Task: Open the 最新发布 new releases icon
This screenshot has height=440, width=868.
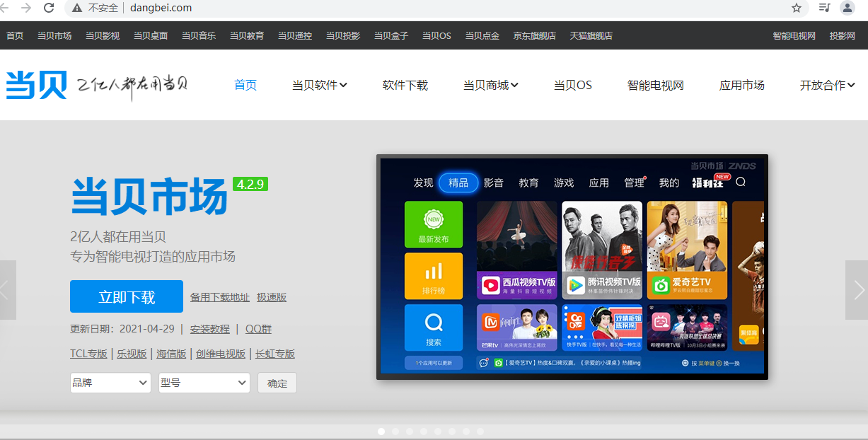Action: [434, 224]
